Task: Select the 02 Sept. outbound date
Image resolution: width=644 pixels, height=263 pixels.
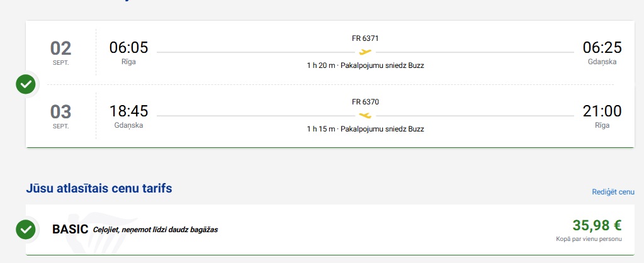Action: (x=61, y=52)
